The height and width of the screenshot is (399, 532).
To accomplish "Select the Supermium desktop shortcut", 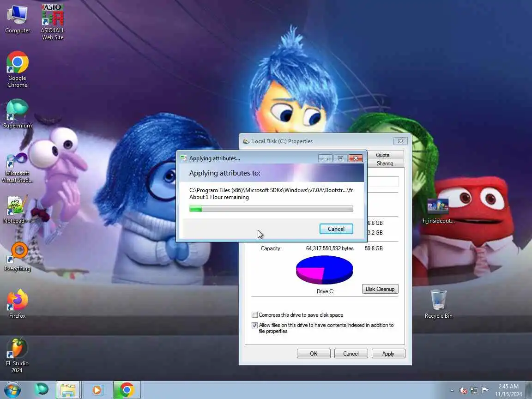I will (x=17, y=114).
